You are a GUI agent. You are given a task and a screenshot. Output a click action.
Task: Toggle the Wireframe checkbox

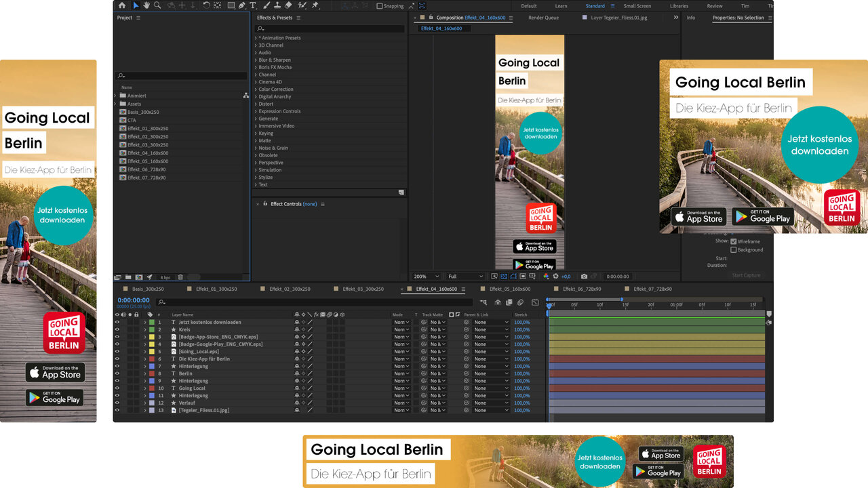tap(733, 241)
